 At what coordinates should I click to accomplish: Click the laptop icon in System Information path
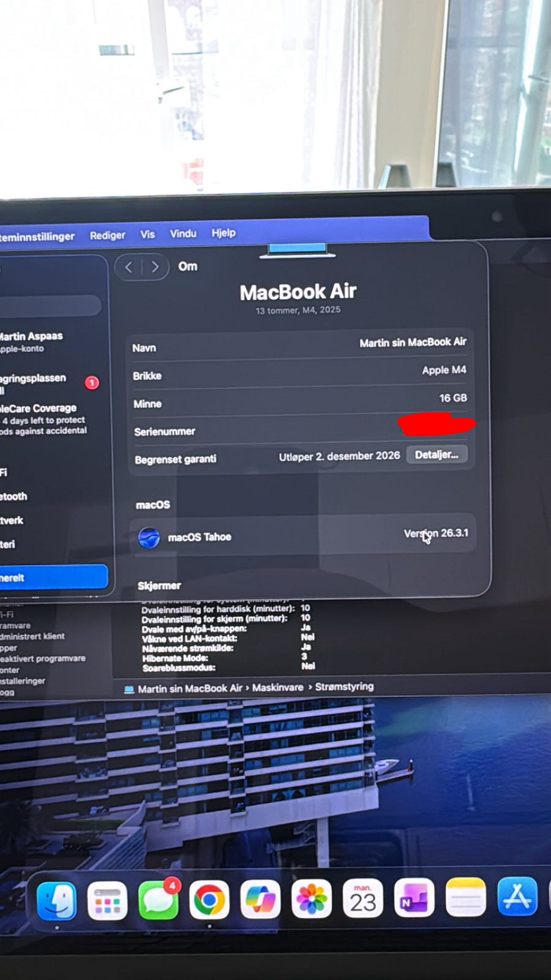129,689
